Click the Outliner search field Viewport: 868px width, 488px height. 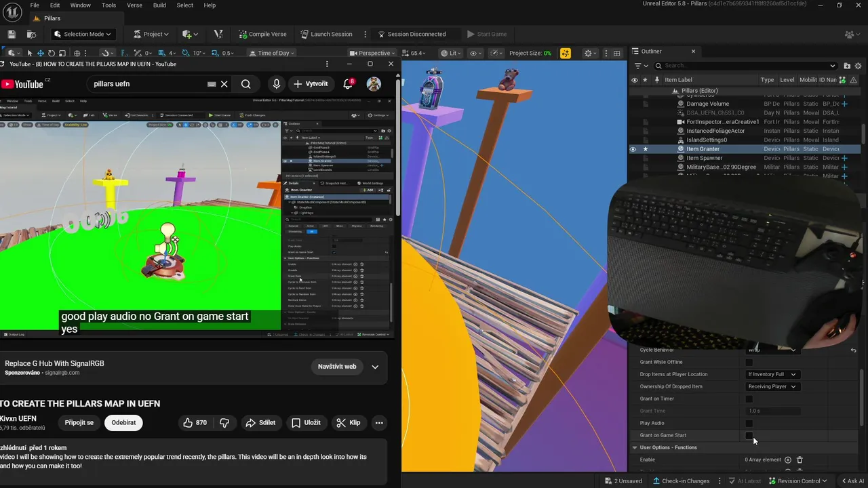(x=745, y=66)
